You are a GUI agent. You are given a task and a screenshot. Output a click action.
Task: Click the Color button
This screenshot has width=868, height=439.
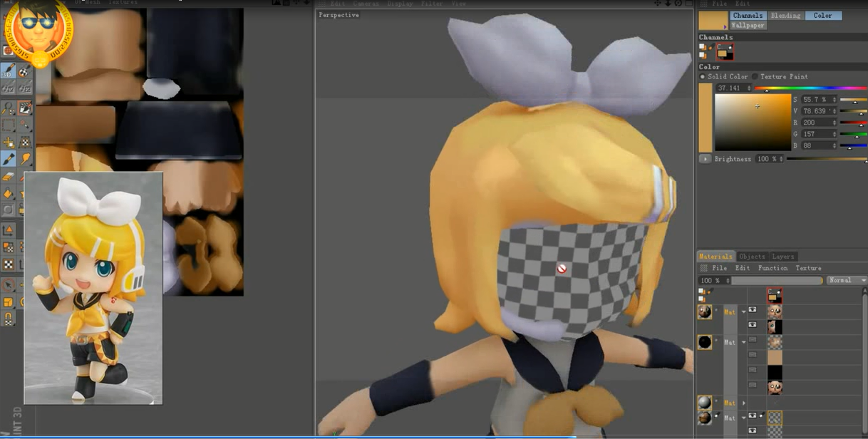pos(823,15)
